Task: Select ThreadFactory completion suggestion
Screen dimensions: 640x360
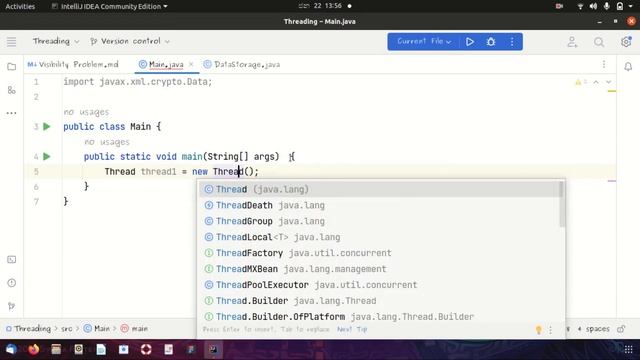Action: tap(380, 253)
